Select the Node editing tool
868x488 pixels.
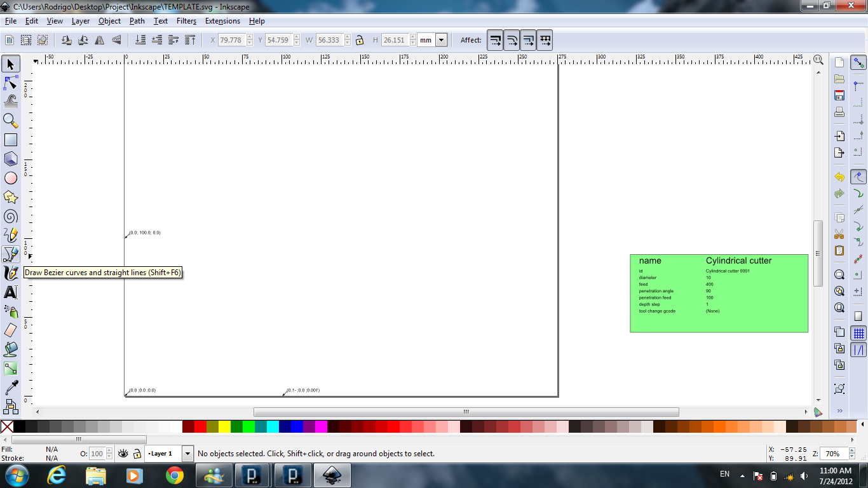[11, 83]
